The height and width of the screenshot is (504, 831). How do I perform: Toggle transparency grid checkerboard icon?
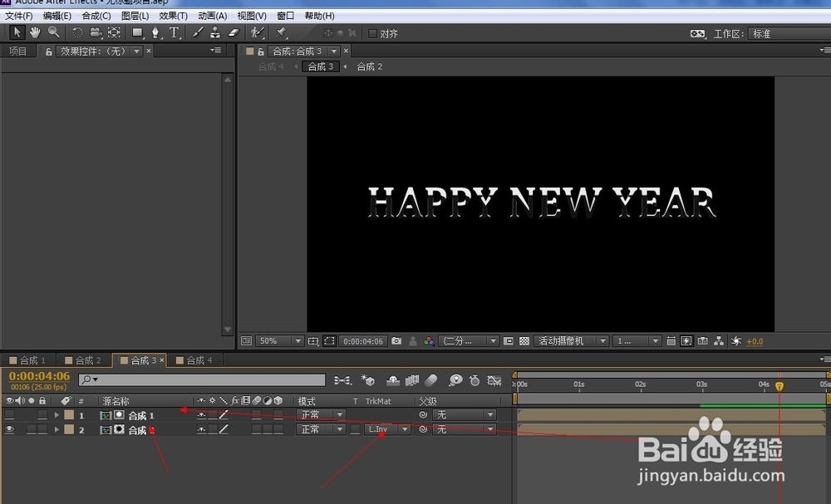coord(524,341)
